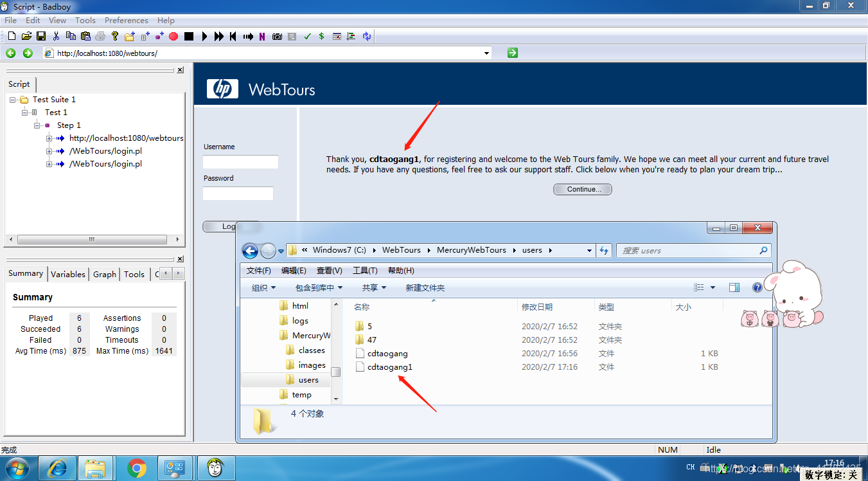This screenshot has height=481, width=868.
Task: Switch to the Graph tab
Action: [x=105, y=274]
